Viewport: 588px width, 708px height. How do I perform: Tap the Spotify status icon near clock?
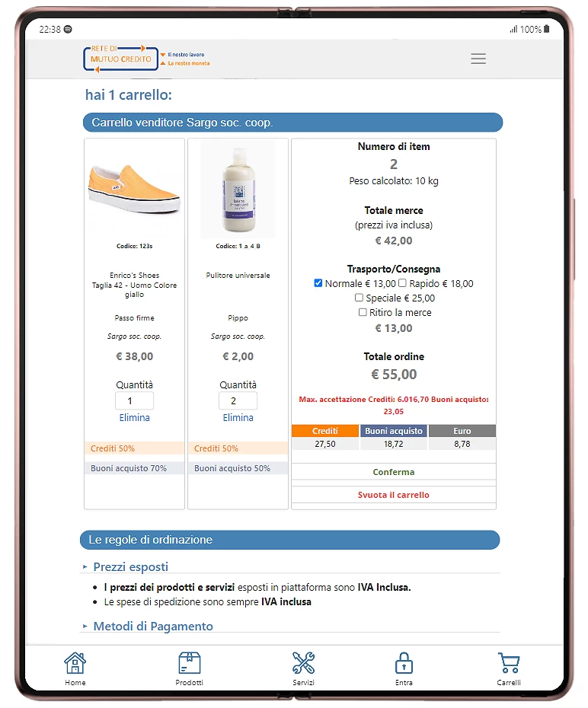pyautogui.click(x=68, y=30)
